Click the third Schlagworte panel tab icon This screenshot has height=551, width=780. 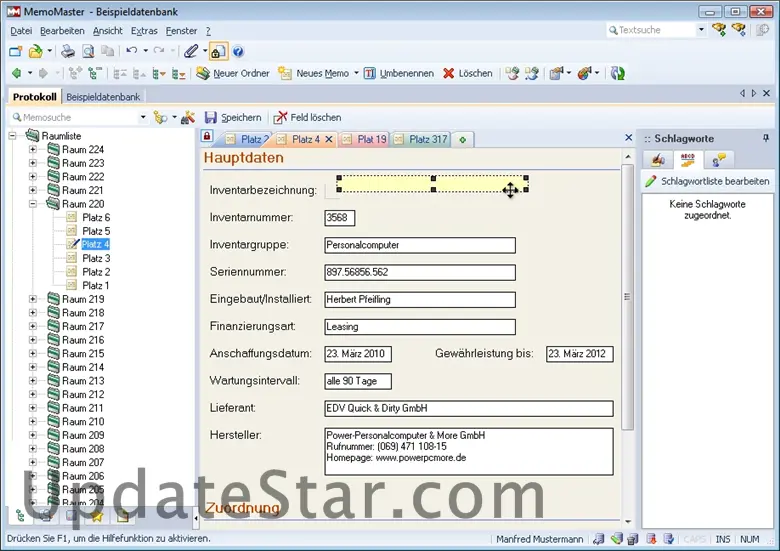718,160
